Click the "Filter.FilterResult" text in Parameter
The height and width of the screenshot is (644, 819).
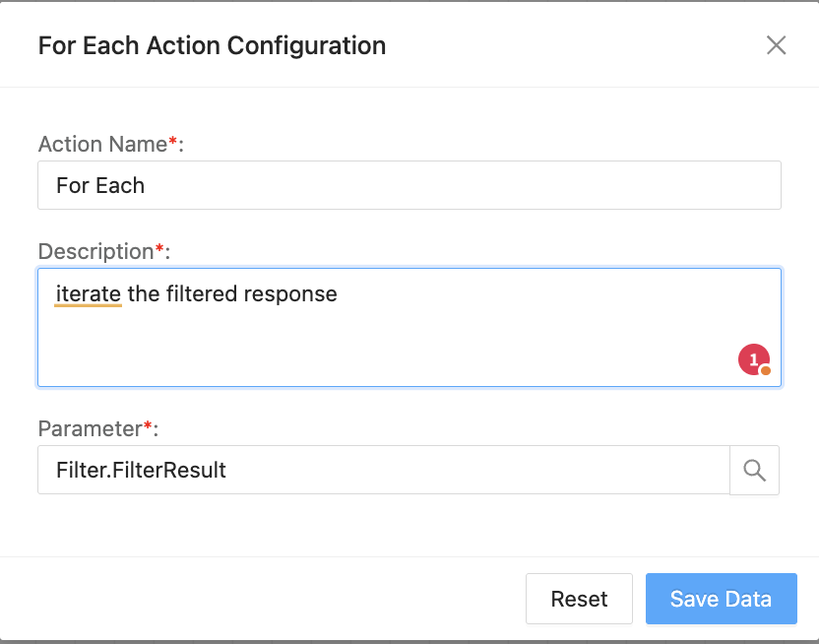141,471
